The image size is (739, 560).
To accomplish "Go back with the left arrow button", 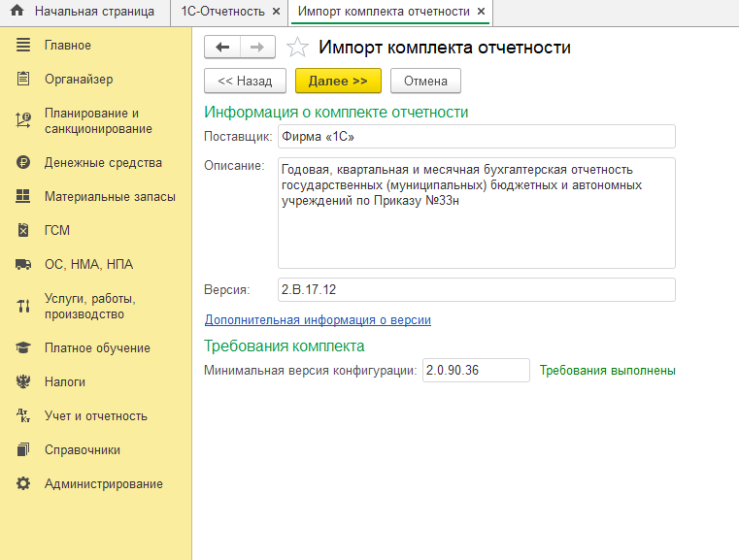I will [x=222, y=48].
